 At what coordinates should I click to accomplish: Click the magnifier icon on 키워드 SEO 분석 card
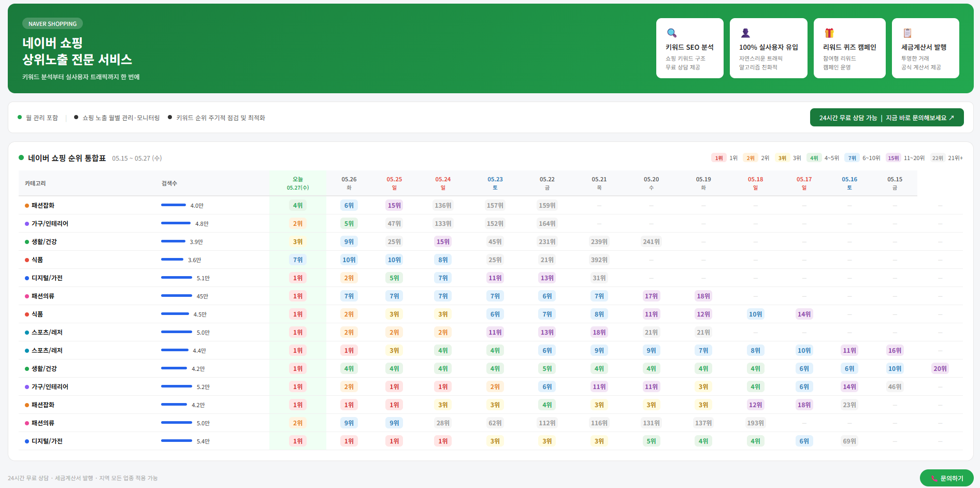pyautogui.click(x=671, y=33)
